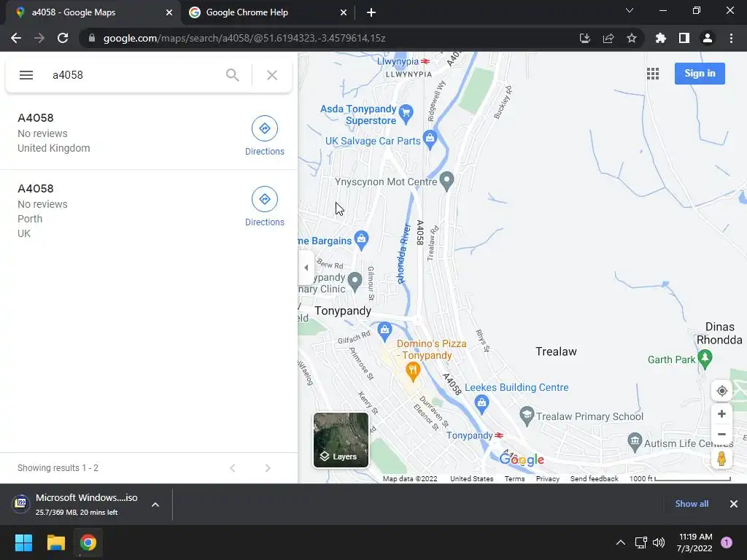Go to the next results page
747x560 pixels.
268,468
